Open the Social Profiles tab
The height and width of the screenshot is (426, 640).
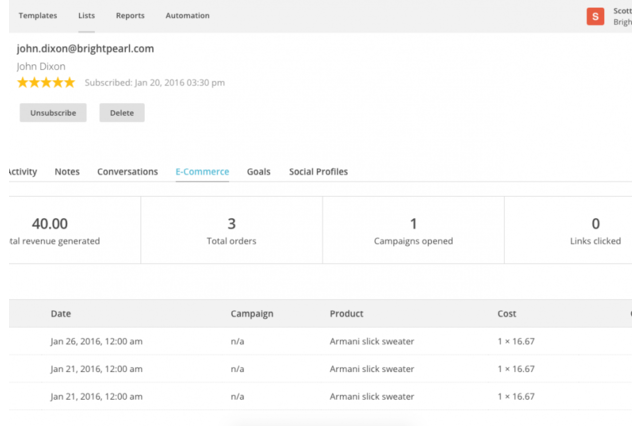(318, 172)
